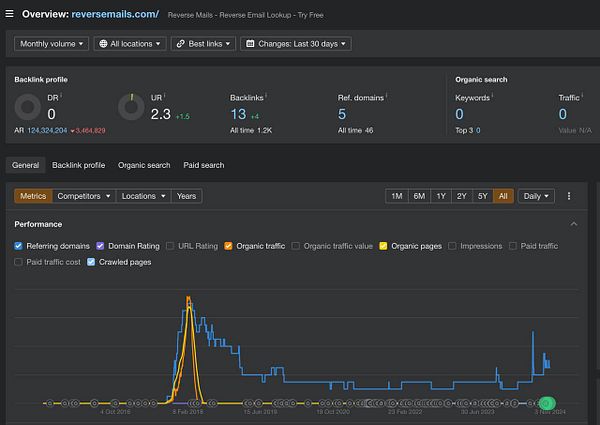Toggle the Crawled pages checkbox
The image size is (600, 425).
[x=91, y=262]
